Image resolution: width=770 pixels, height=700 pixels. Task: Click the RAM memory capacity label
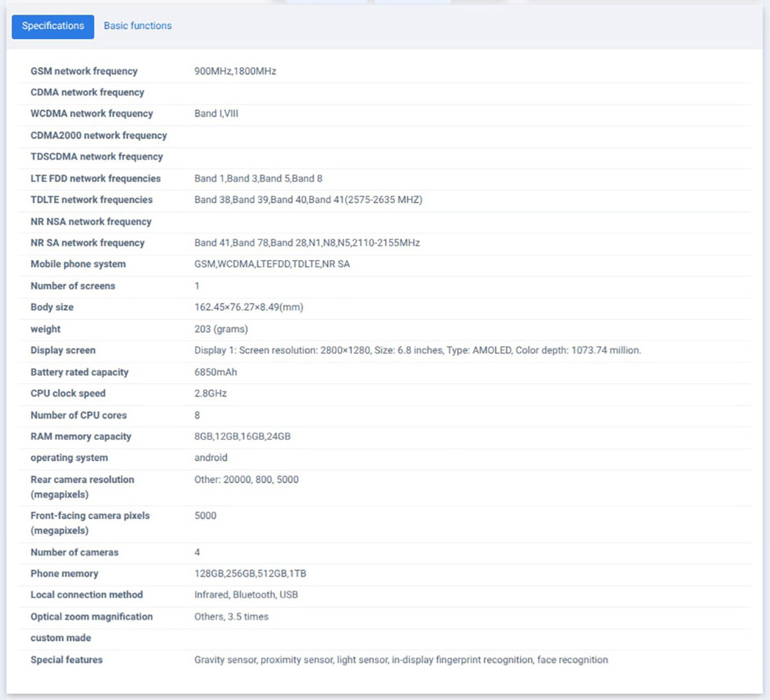81,437
